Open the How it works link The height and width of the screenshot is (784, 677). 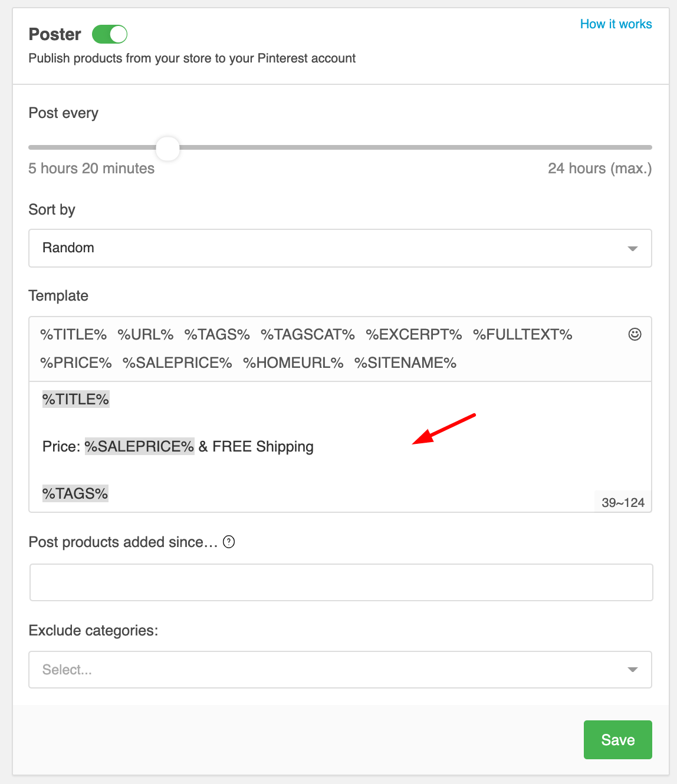(616, 24)
